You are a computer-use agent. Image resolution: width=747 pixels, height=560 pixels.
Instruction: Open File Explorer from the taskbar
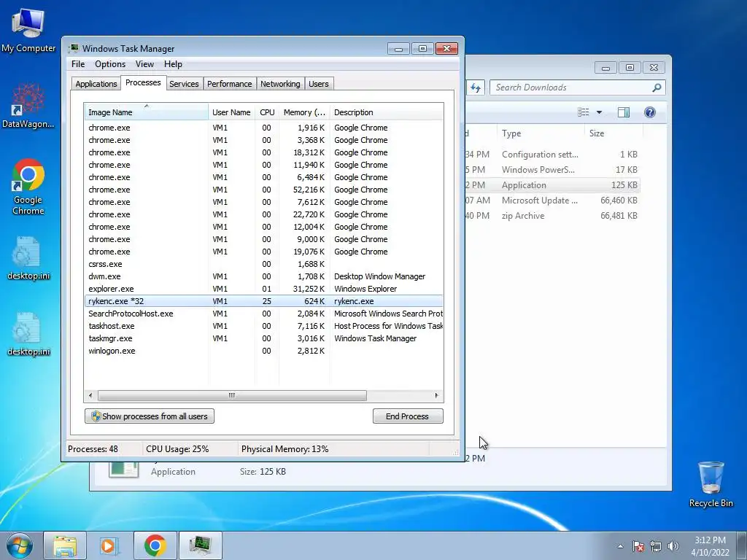coord(65,545)
